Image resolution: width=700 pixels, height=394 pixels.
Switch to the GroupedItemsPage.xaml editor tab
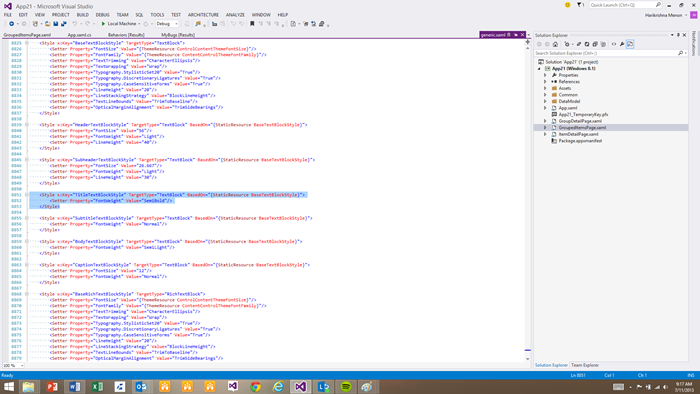click(27, 35)
